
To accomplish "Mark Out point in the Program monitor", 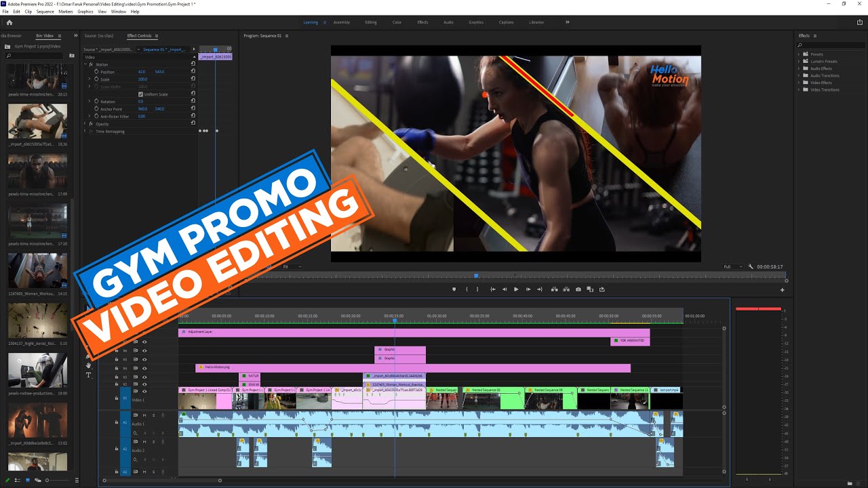I will click(x=477, y=289).
